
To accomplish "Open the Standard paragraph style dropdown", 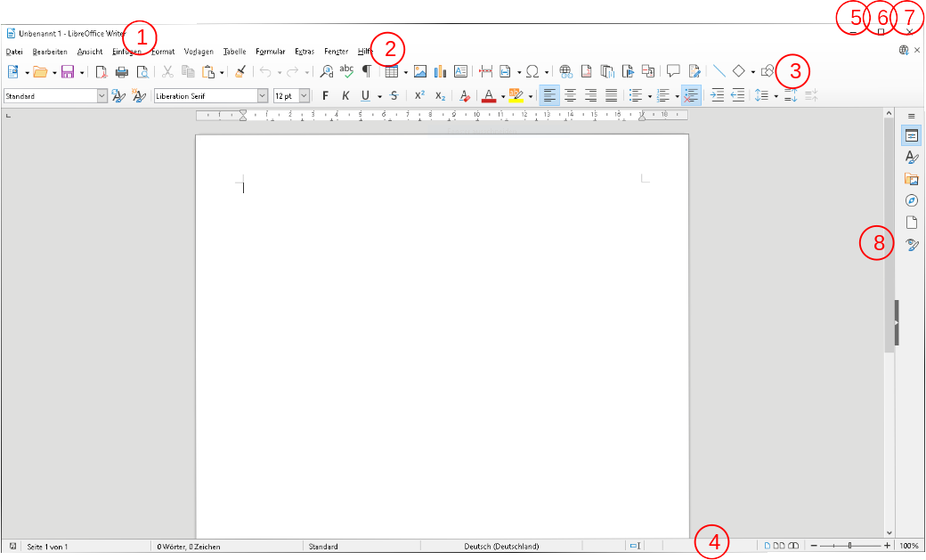I will (x=102, y=96).
